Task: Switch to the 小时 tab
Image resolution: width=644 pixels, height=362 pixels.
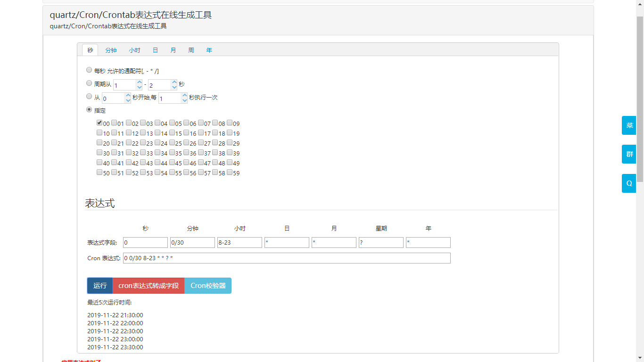Action: [134, 50]
